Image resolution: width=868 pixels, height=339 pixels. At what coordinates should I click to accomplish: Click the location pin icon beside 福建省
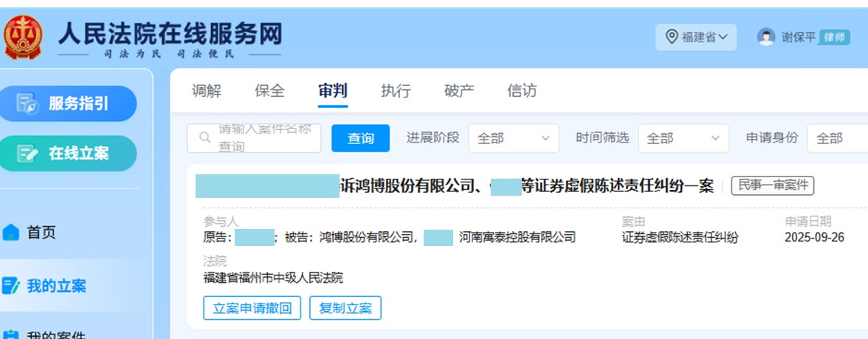pos(672,37)
